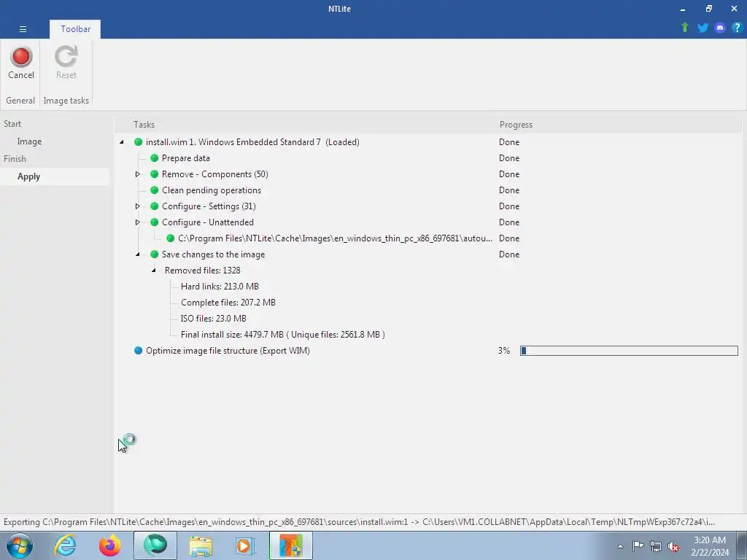Click the Start section in the sidebar
Viewport: 747px width, 560px height.
[x=12, y=124]
